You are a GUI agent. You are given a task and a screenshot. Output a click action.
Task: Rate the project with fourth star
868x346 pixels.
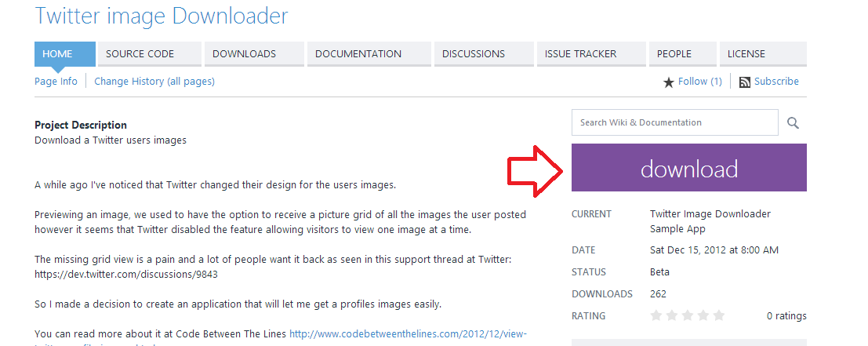pos(703,315)
